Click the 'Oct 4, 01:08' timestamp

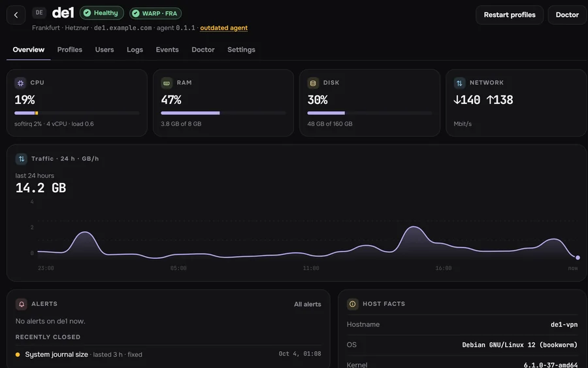[300, 354]
